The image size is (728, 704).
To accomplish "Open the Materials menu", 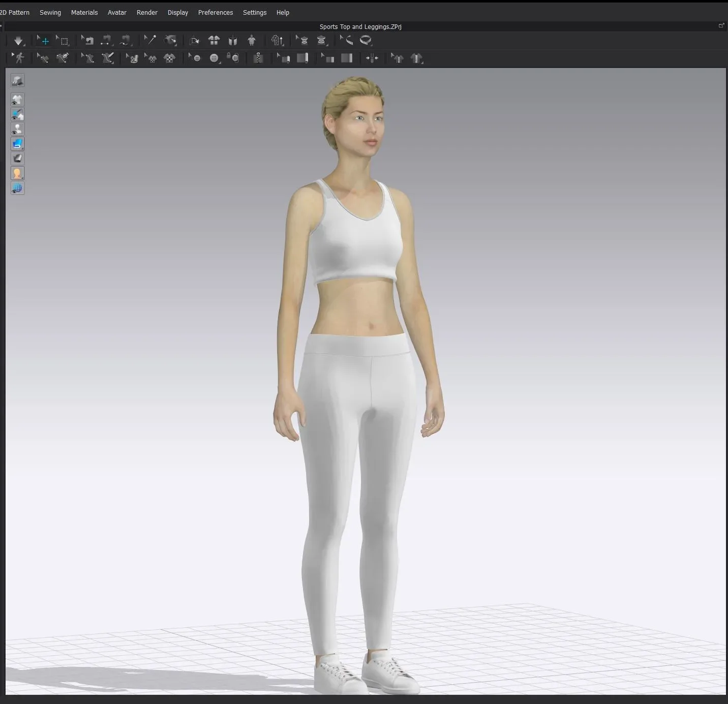I will [84, 12].
